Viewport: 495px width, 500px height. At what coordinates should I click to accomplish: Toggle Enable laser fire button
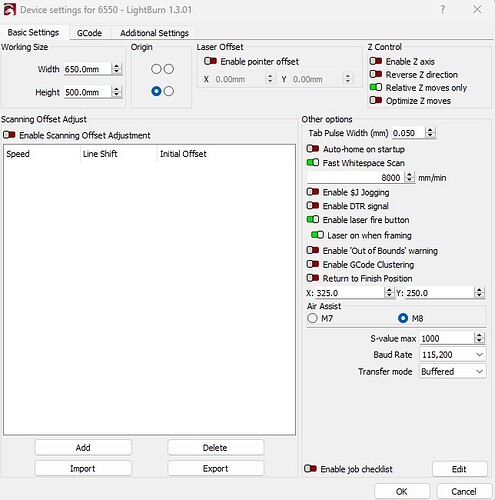313,220
